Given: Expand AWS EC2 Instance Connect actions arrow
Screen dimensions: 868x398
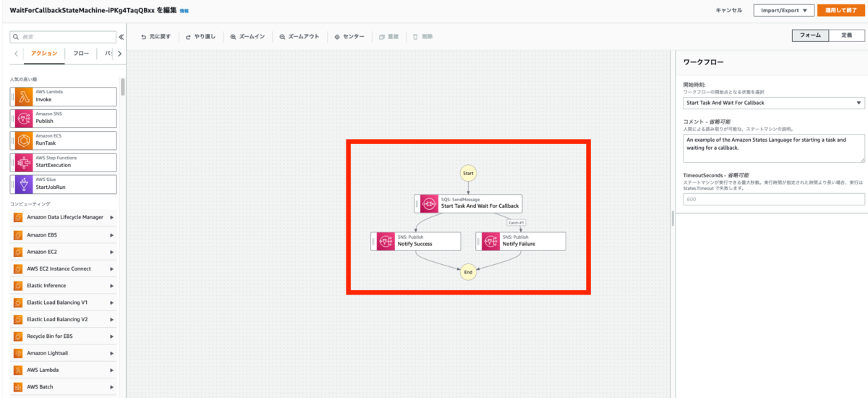Looking at the screenshot, I should coord(112,268).
